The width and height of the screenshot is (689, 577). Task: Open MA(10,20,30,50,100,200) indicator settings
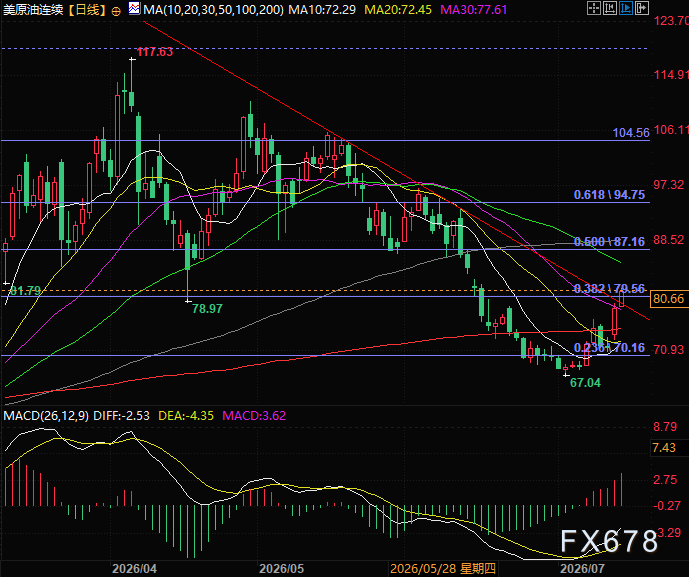click(213, 10)
